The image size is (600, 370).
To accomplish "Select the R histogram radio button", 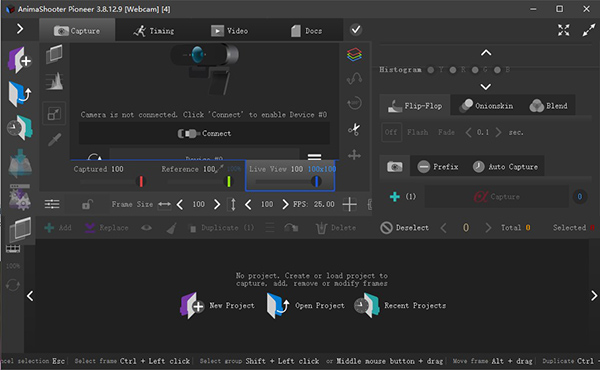I will click(453, 70).
